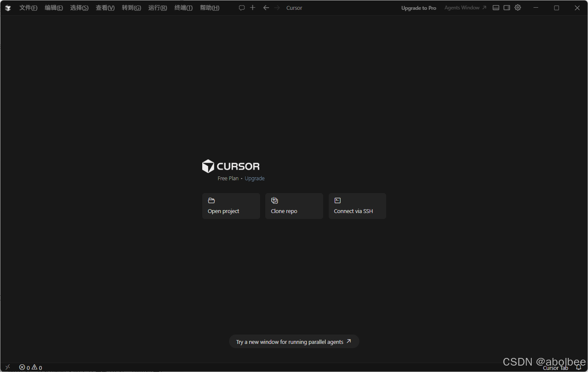
Task: Go back with the left arrow
Action: pyautogui.click(x=266, y=8)
